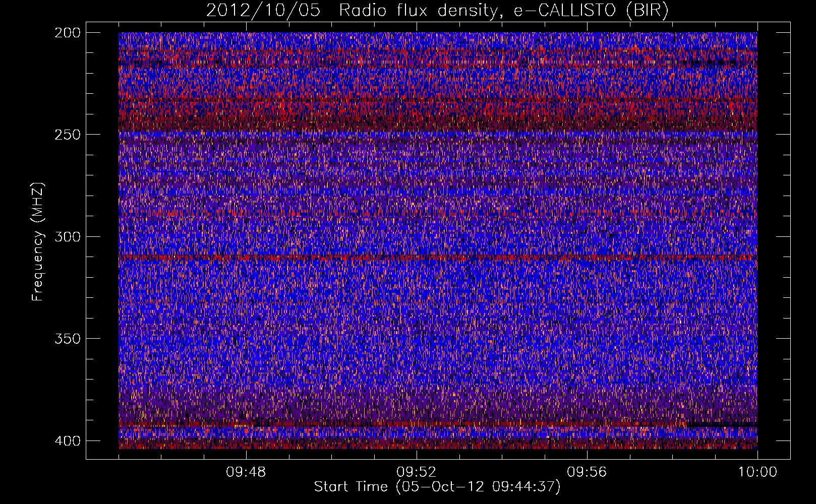Click the "350" frequency tick label
Screen dimensions: 816x504
(x=68, y=338)
